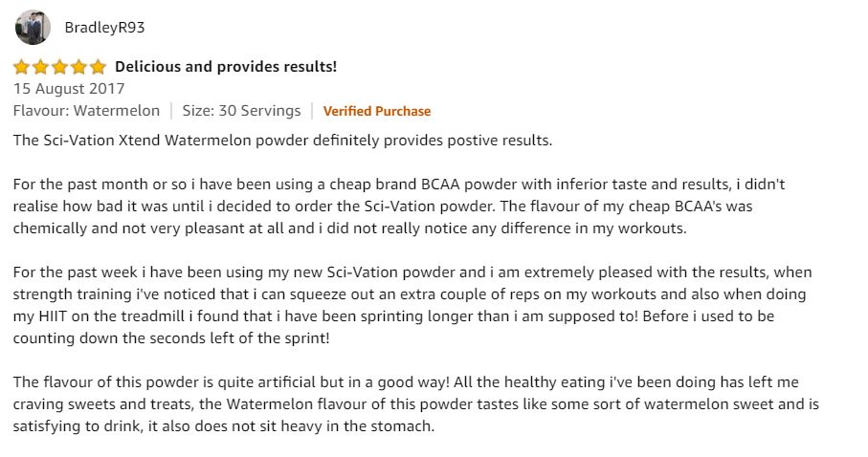868x457 pixels.
Task: Click the paragraph beginning 'For the past month'
Action: (399, 206)
